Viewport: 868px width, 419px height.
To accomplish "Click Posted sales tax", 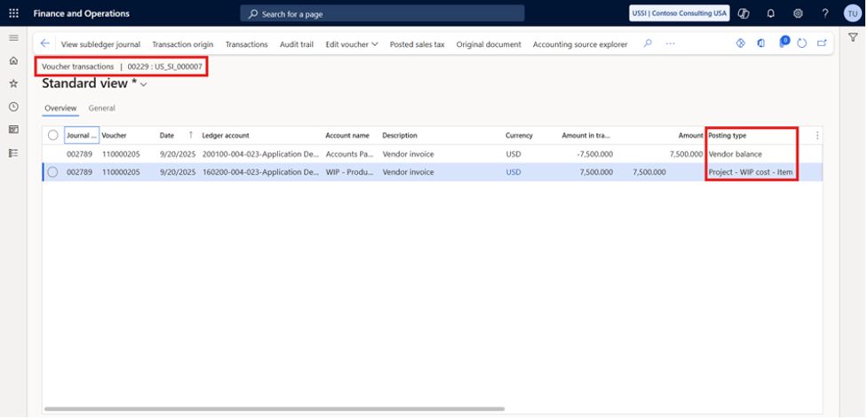I will (417, 44).
